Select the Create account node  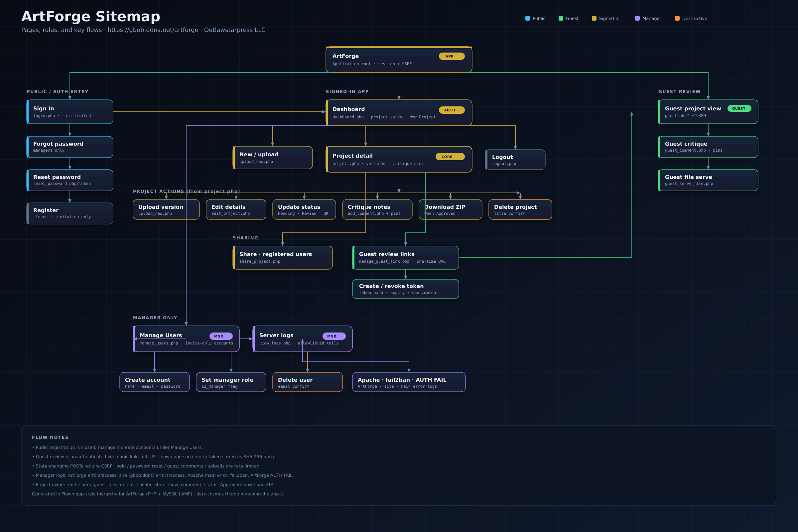pos(155,382)
